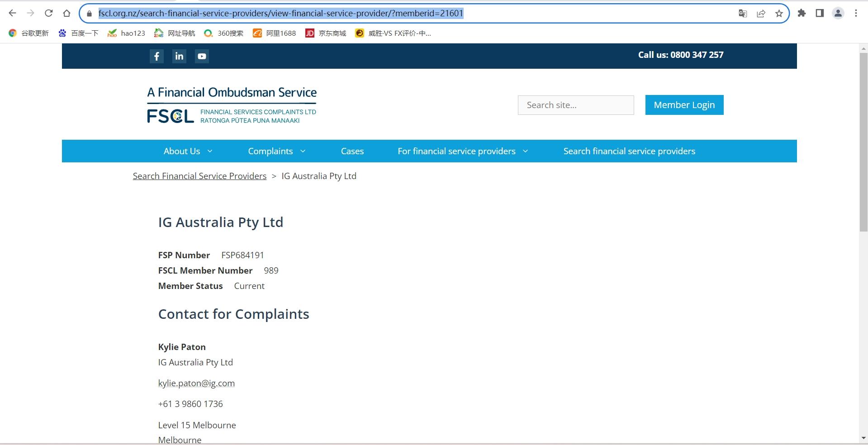
Task: Open the About Us menu item
Action: (x=182, y=151)
